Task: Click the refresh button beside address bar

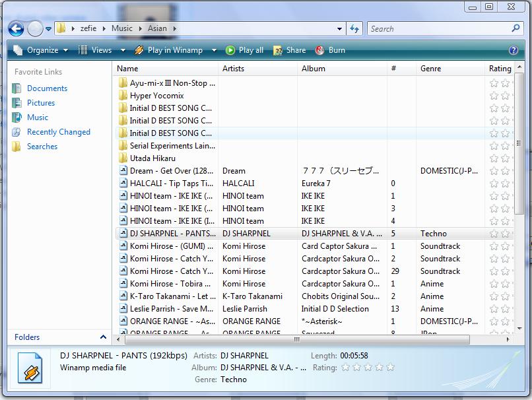Action: click(x=354, y=28)
